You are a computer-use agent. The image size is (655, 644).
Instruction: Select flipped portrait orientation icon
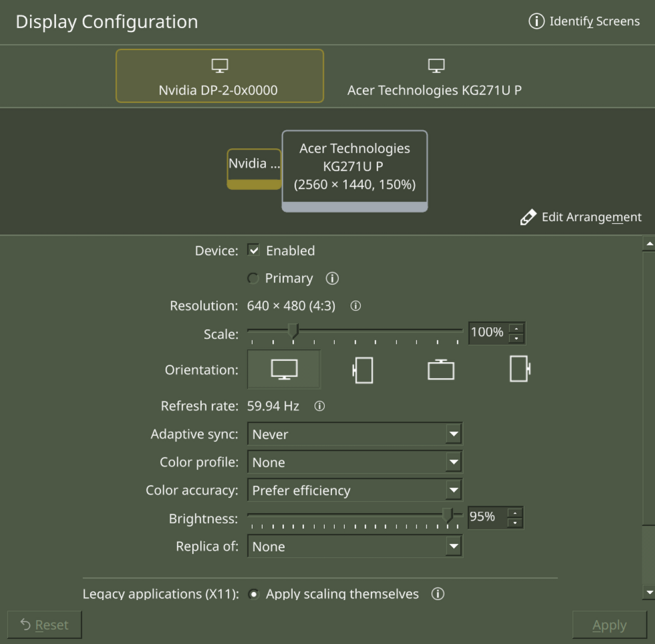519,368
